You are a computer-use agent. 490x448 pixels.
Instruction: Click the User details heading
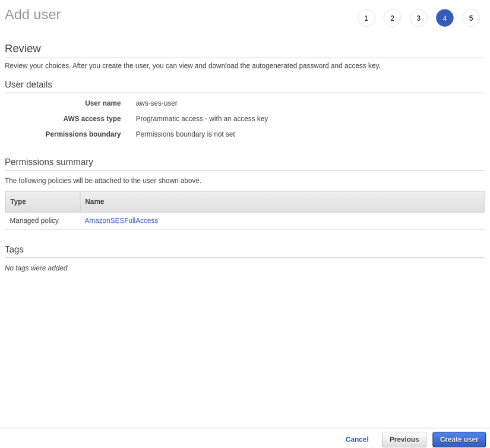[x=29, y=84]
